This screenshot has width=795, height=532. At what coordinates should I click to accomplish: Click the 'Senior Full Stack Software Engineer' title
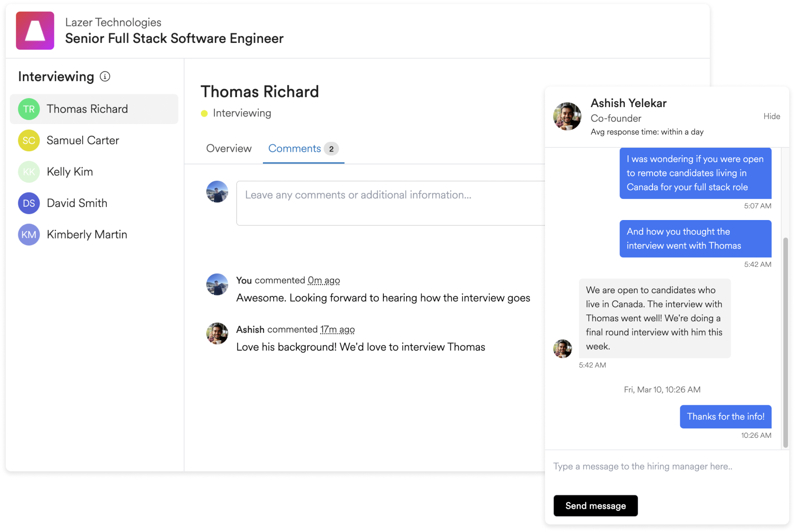tap(175, 38)
